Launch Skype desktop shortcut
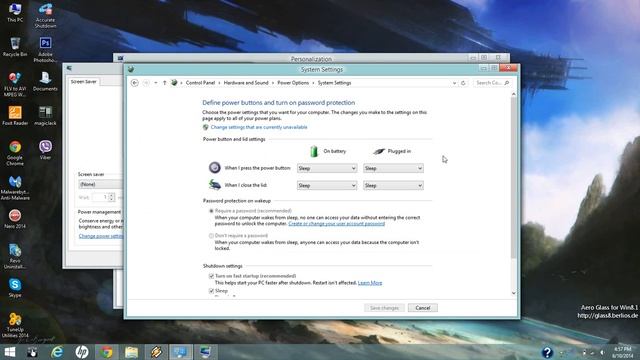Image resolution: width=640 pixels, height=360 pixels. 15,288
